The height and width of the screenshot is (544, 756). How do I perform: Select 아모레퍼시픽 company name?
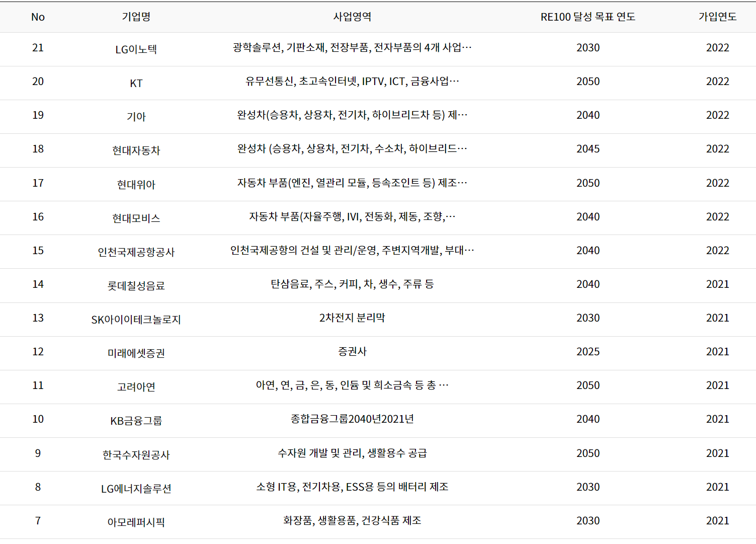[x=136, y=522]
